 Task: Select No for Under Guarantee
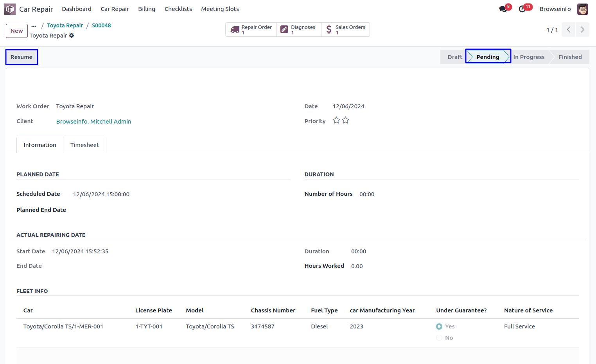439,338
